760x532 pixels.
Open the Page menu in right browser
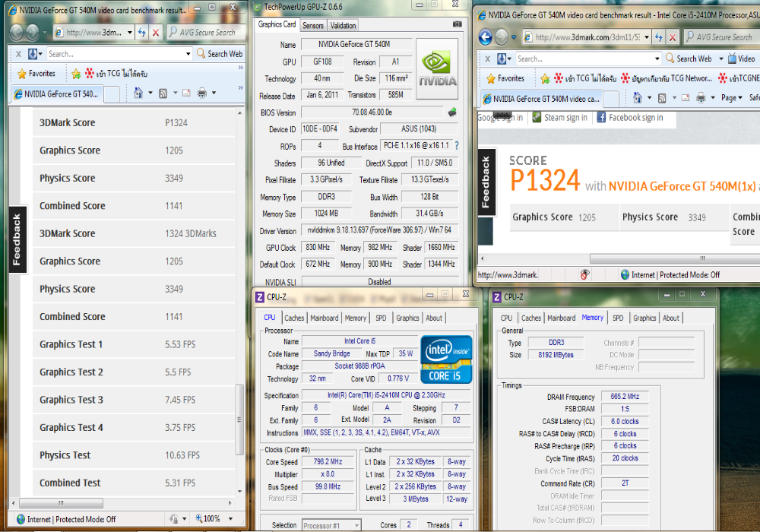click(x=731, y=98)
